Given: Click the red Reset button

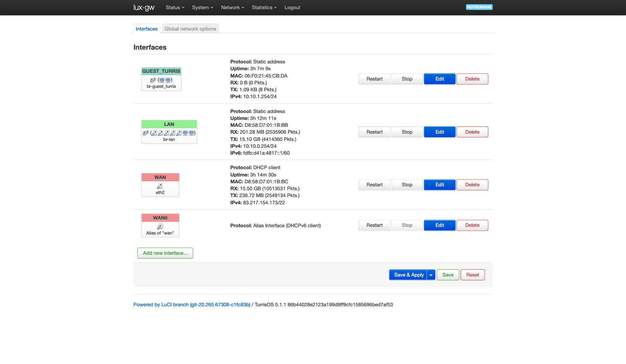Looking at the screenshot, I should [472, 275].
